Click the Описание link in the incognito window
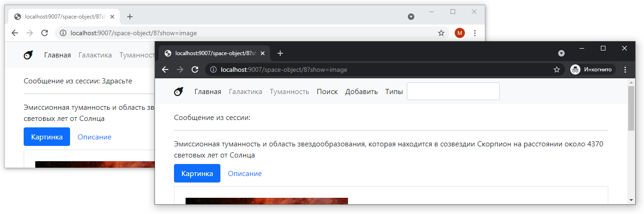The width and height of the screenshot is (644, 214). [245, 173]
